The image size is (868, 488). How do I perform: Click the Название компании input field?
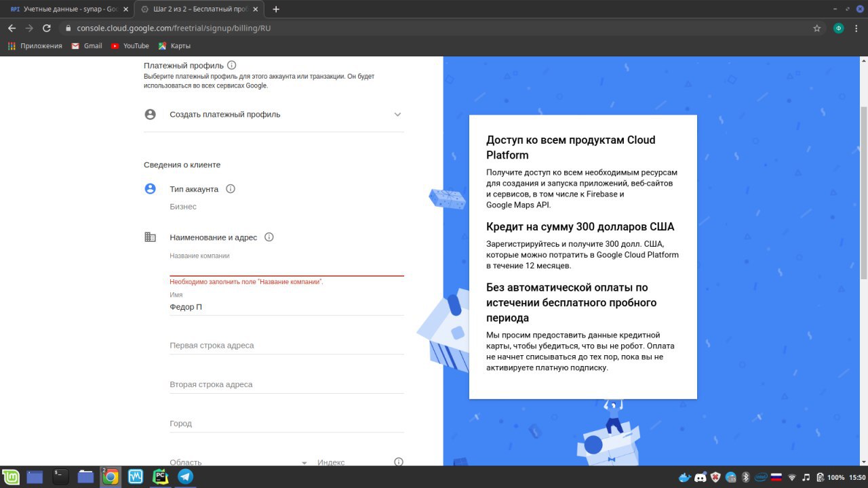(x=287, y=266)
